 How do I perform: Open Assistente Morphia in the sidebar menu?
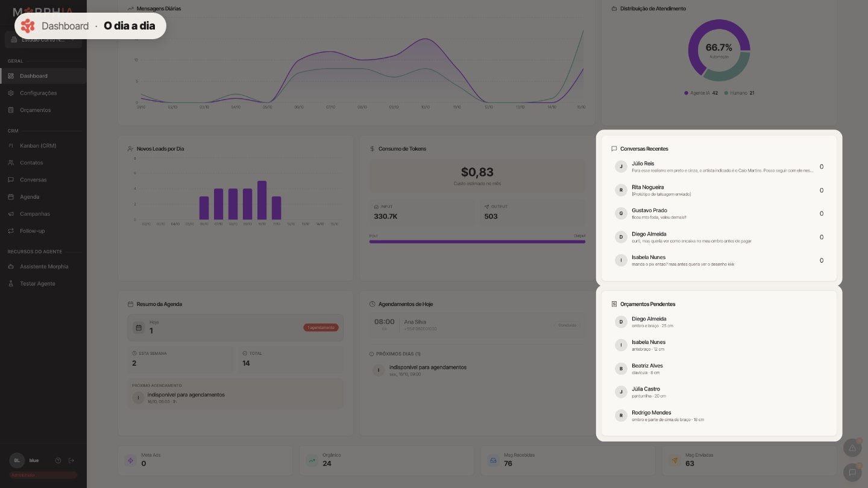tap(43, 266)
